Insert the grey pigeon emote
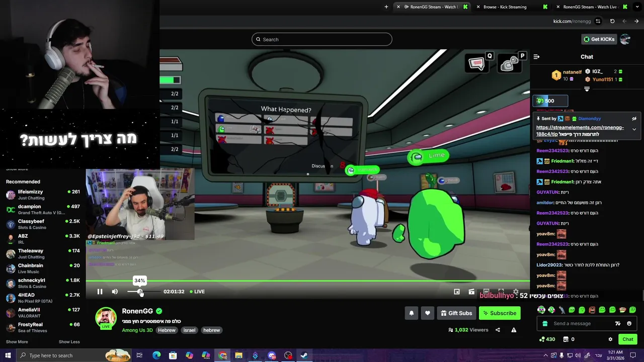644x362 pixels. click(x=561, y=310)
